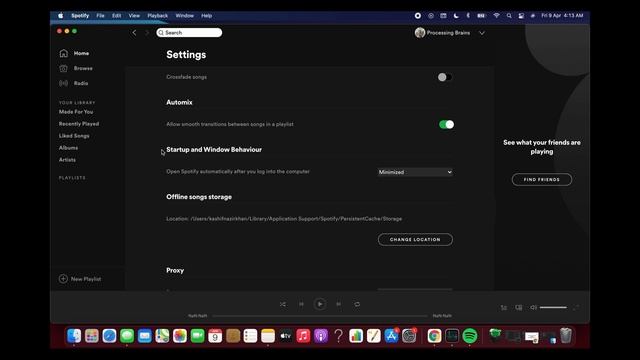Click the Wi-Fi icon in menu bar
Viewport: 640px width, 360px height.
pos(496,16)
